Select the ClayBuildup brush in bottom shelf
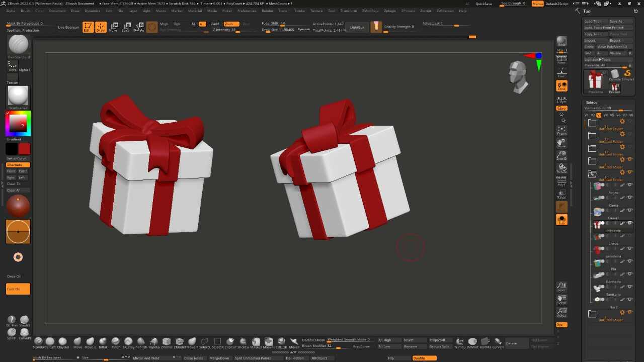Viewport: 644px width, 362px height. pos(63,342)
